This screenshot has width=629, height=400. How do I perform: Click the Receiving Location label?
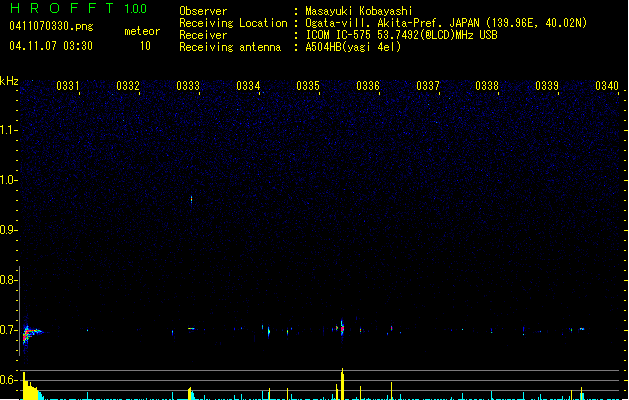tap(233, 23)
